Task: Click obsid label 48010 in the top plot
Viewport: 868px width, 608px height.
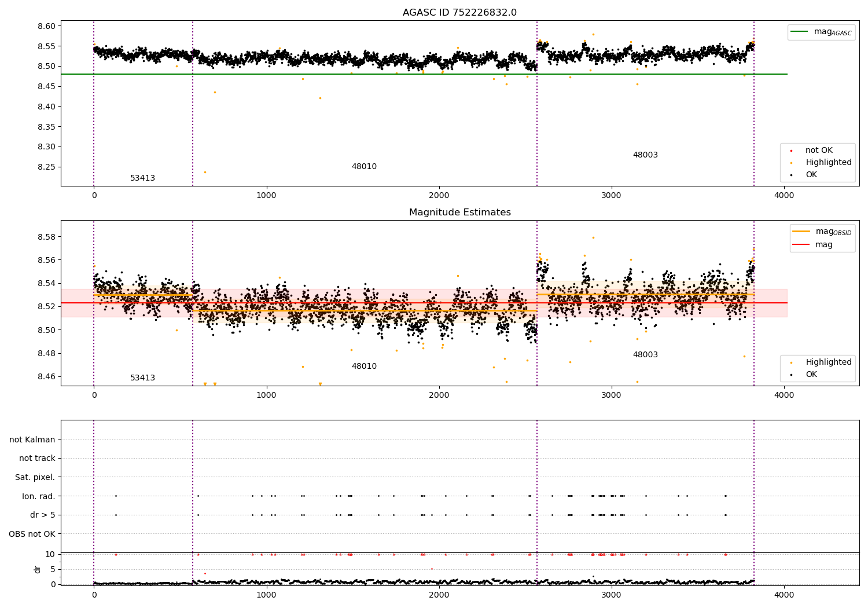Action: (364, 167)
